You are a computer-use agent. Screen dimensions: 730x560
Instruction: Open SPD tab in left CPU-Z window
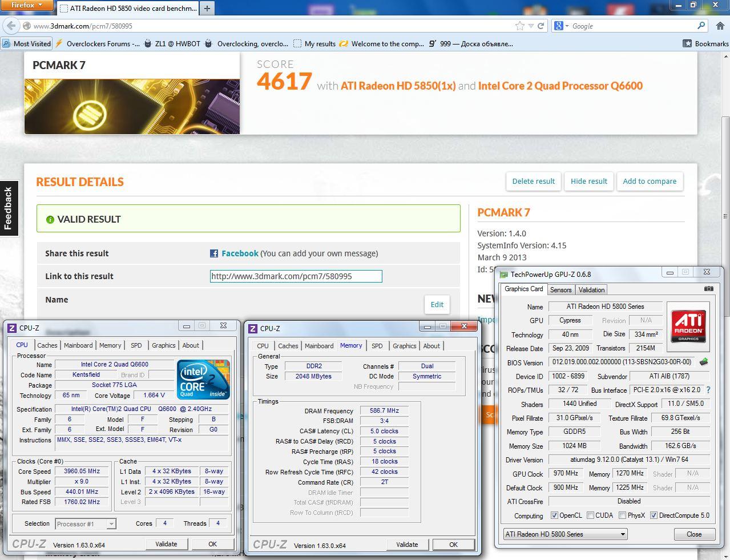(136, 345)
